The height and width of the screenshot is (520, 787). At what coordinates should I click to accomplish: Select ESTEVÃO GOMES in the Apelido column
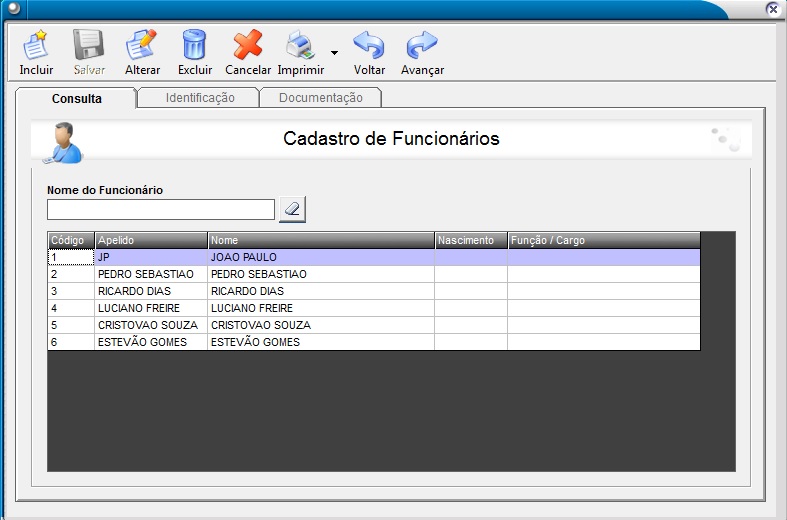[x=151, y=342]
